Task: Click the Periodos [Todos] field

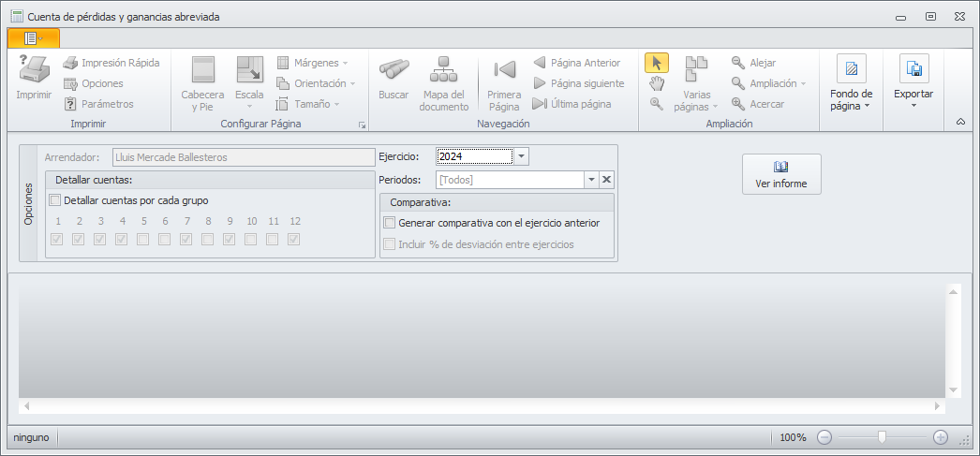Action: tap(510, 180)
